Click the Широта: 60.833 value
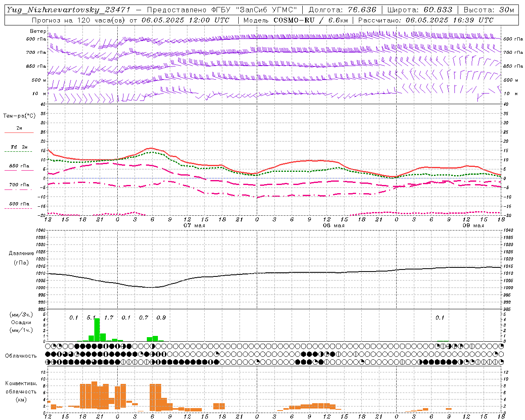 420,10
